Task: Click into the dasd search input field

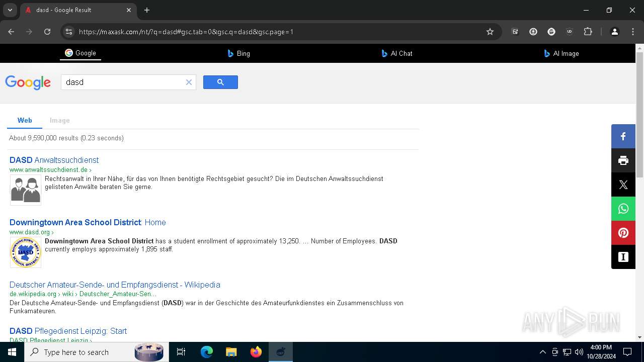Action: coord(123,82)
